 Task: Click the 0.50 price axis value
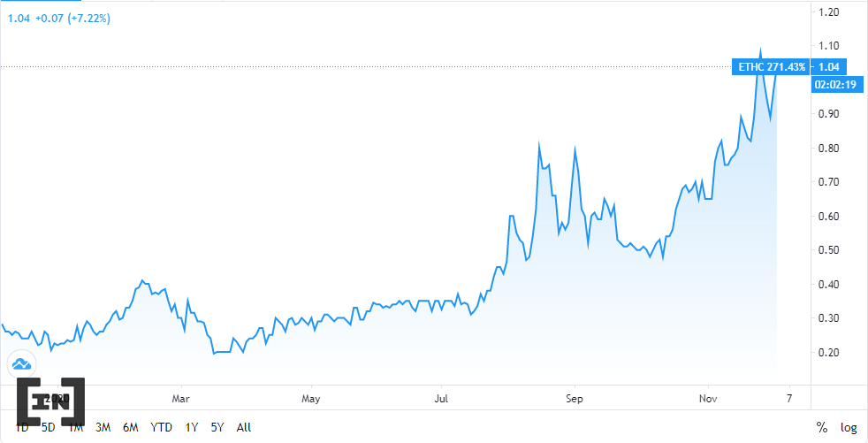(829, 250)
